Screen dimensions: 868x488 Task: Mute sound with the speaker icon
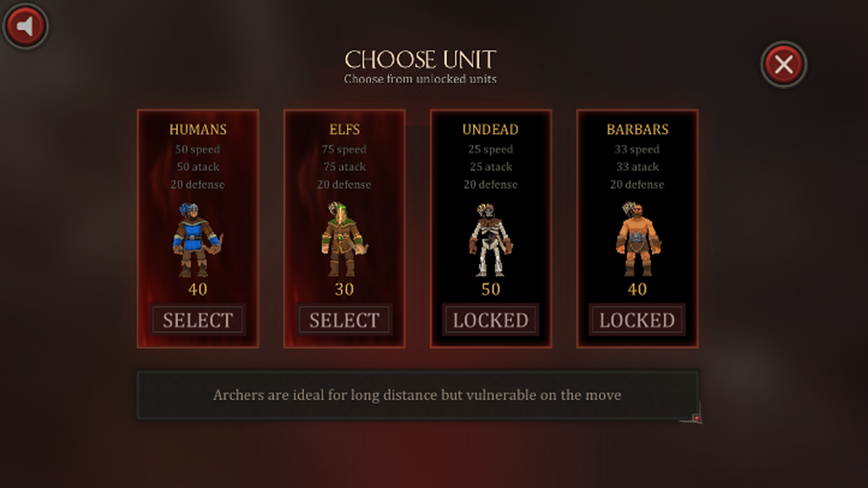(x=26, y=27)
